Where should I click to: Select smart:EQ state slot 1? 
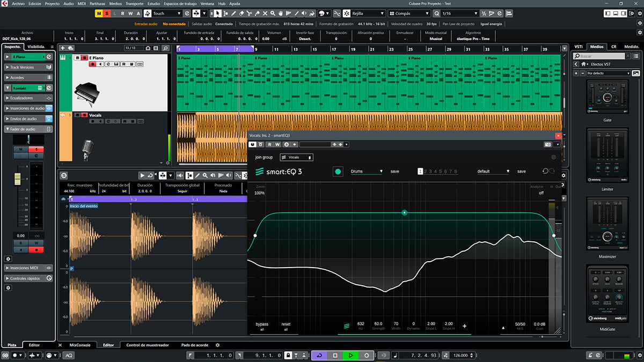coord(421,172)
